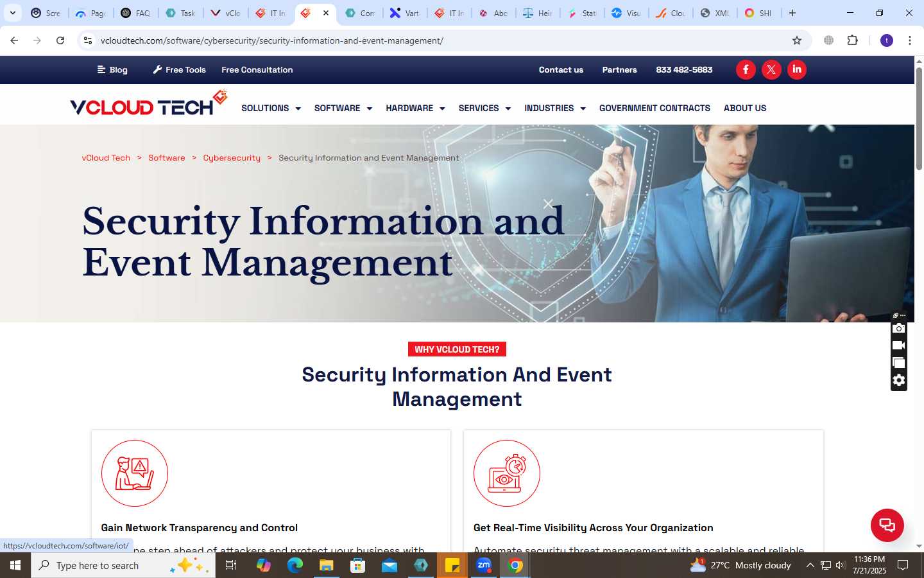The height and width of the screenshot is (578, 924).
Task: Switch to the SHI browser tab
Action: (758, 13)
